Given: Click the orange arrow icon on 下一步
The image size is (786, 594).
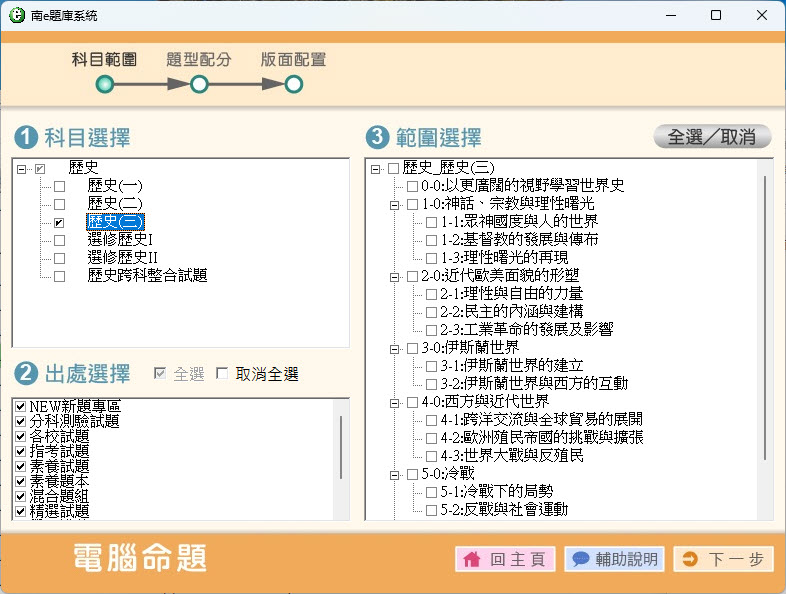Looking at the screenshot, I should coord(690,559).
